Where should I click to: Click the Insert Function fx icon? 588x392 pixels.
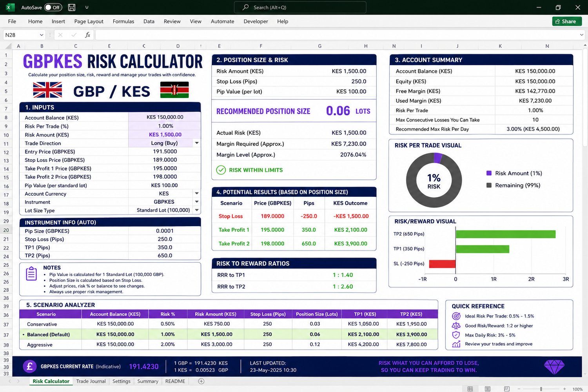[87, 35]
